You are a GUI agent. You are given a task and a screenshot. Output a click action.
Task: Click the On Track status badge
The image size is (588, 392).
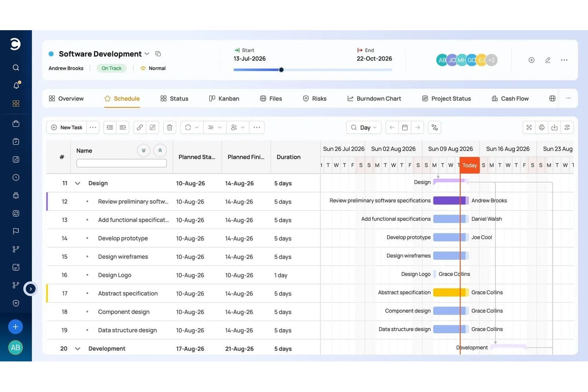[x=112, y=68]
